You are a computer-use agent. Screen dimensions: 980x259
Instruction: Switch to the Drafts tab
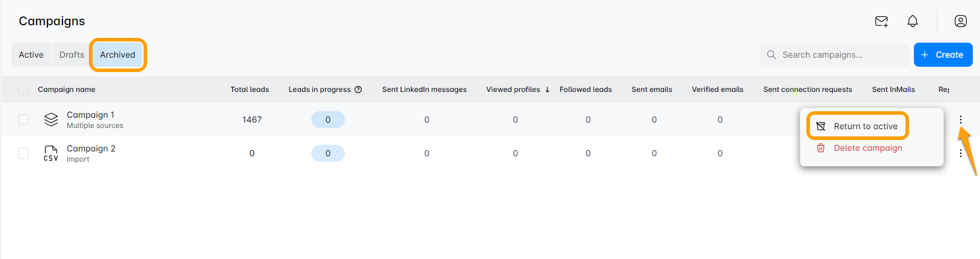72,55
